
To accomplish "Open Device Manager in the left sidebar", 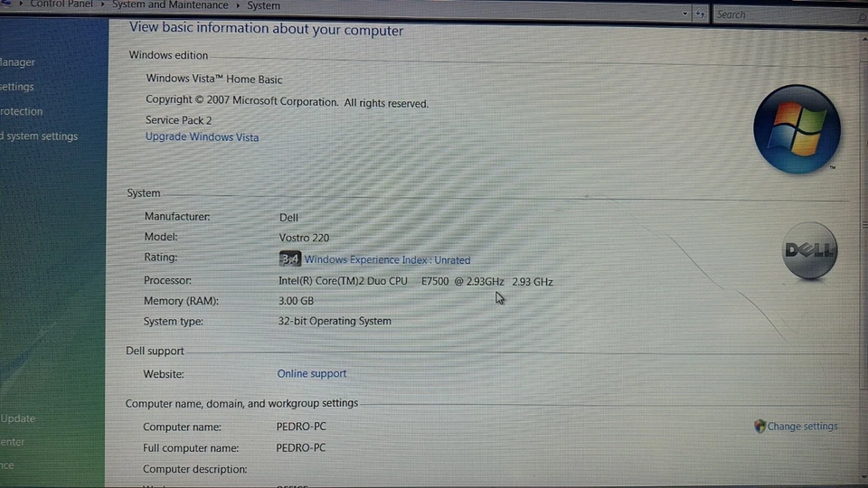I will (x=18, y=62).
